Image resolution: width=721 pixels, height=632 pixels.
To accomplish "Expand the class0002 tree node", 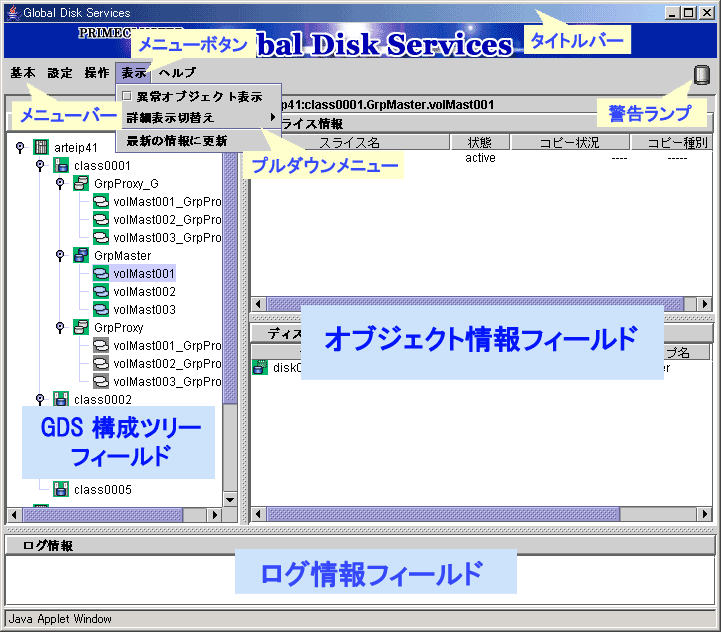I will (x=40, y=399).
